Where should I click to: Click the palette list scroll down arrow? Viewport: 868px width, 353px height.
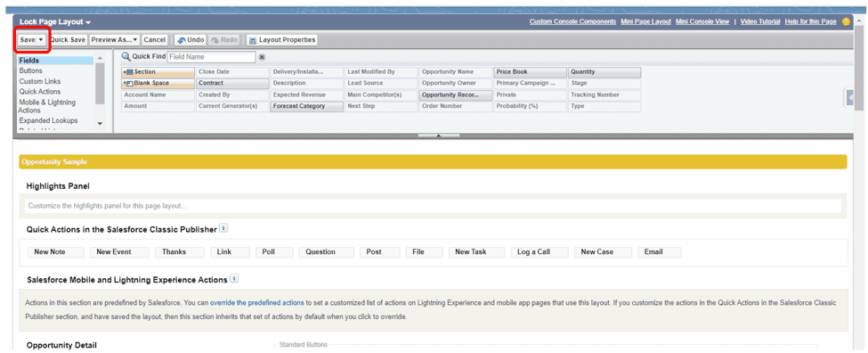pyautogui.click(x=101, y=124)
